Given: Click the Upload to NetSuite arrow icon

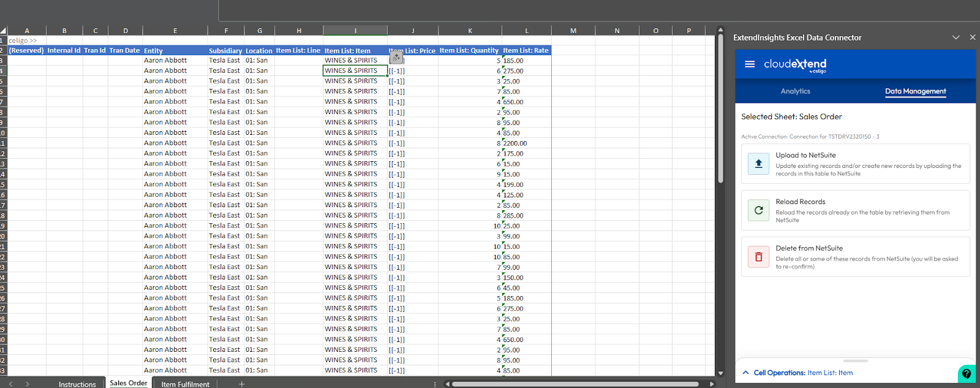Looking at the screenshot, I should coord(758,164).
